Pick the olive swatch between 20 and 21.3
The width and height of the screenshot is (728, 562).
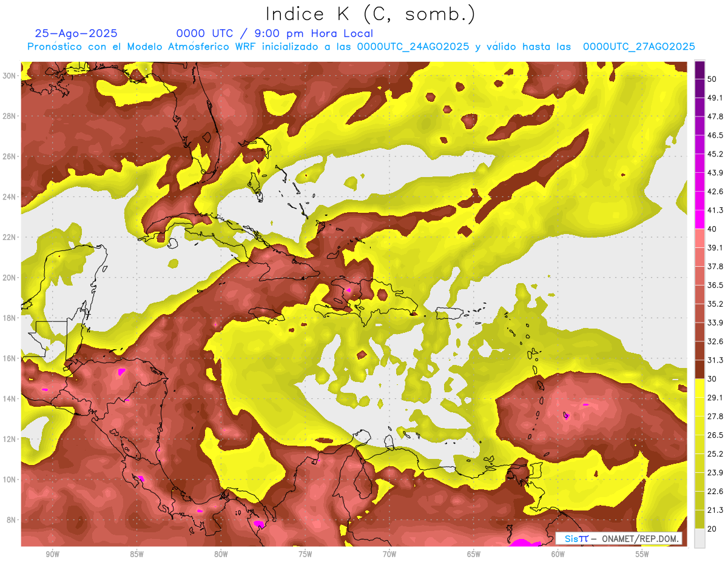point(699,519)
